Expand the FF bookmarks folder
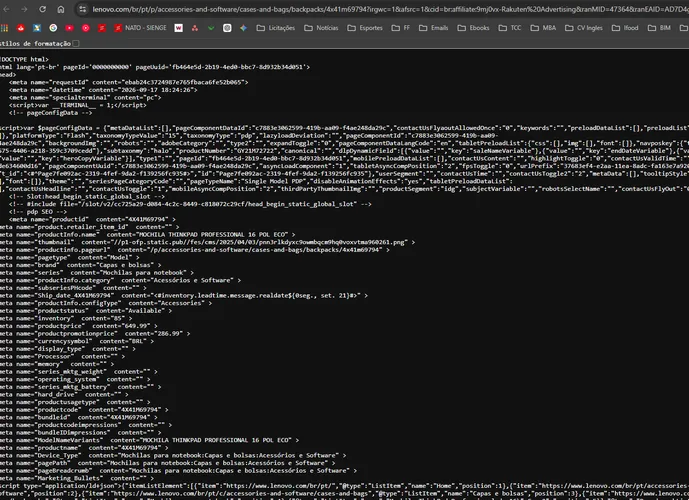 point(401,28)
